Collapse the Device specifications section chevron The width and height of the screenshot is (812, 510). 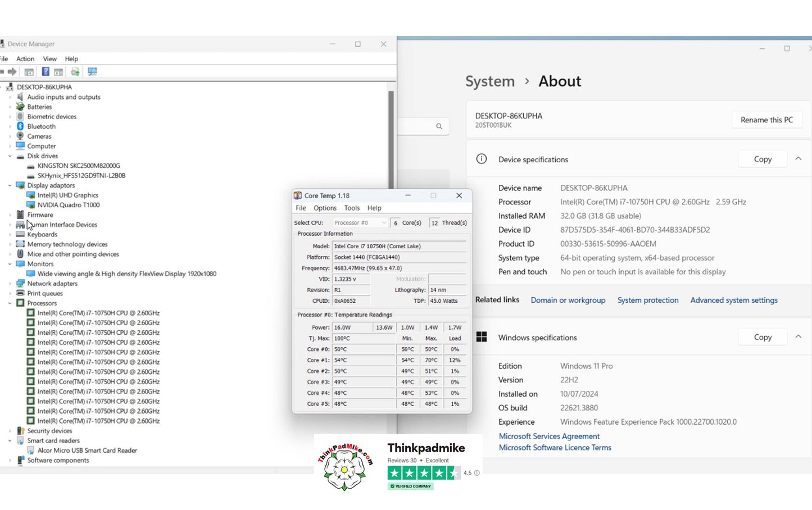[798, 159]
